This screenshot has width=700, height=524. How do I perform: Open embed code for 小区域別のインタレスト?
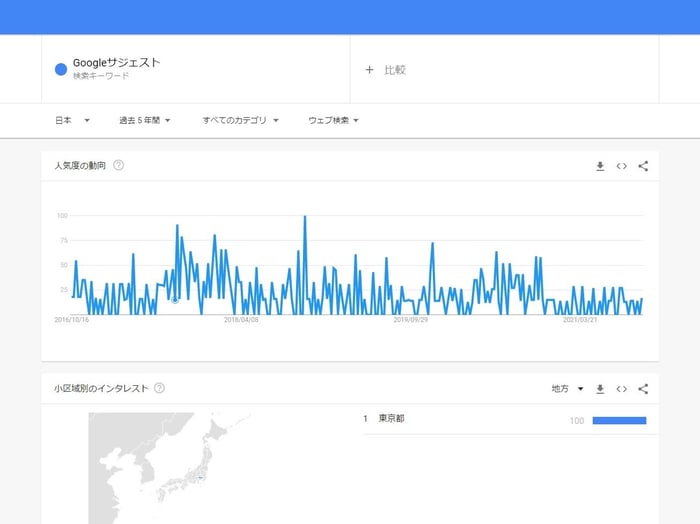tap(621, 389)
